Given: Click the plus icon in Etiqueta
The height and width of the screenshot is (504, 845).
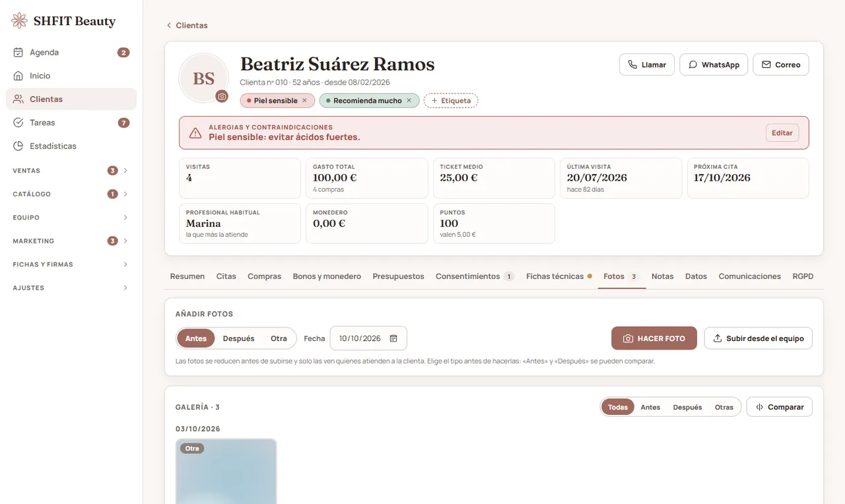Looking at the screenshot, I should 434,101.
